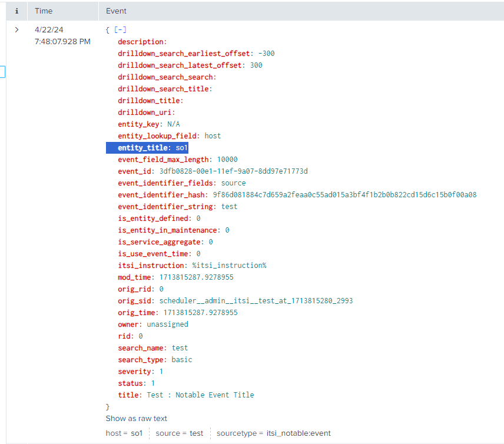
Task: Click the severity value 1
Action: click(161, 371)
